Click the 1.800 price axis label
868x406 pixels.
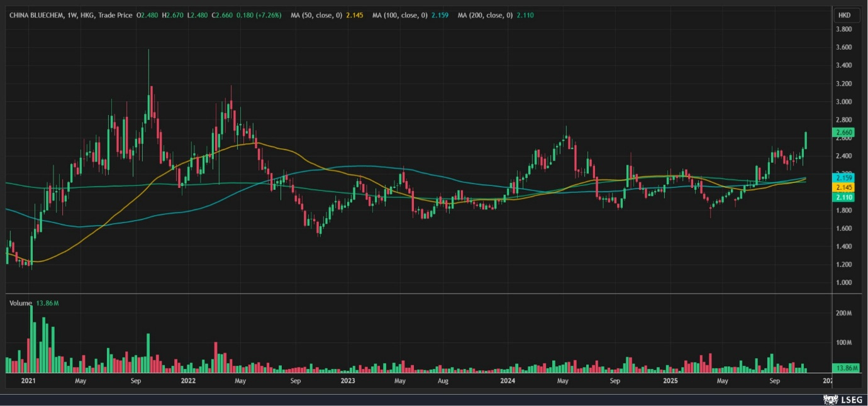pyautogui.click(x=843, y=210)
